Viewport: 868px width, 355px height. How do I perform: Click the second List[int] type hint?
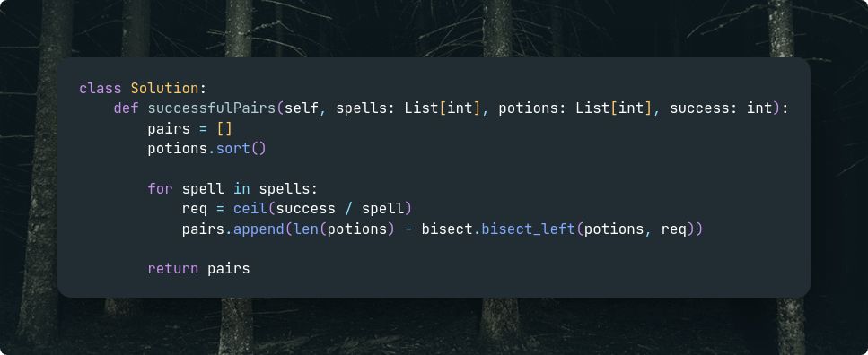[614, 108]
